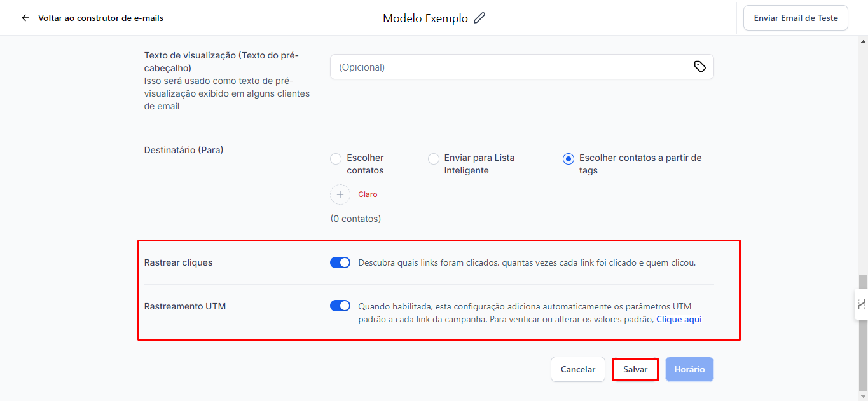868x401 pixels.
Task: Click the page vertical scrollbar thumb
Action: click(863, 330)
